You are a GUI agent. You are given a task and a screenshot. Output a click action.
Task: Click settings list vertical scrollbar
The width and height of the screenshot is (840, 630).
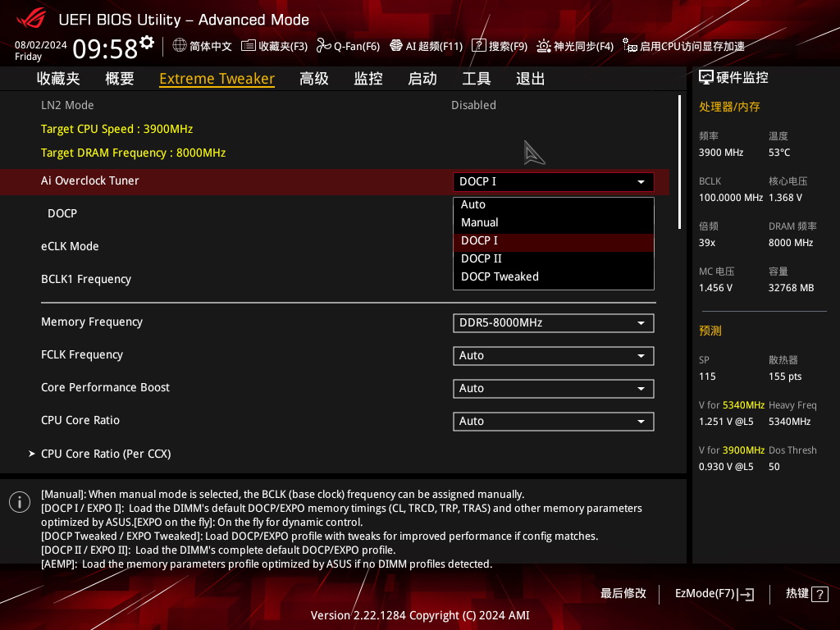[680, 162]
